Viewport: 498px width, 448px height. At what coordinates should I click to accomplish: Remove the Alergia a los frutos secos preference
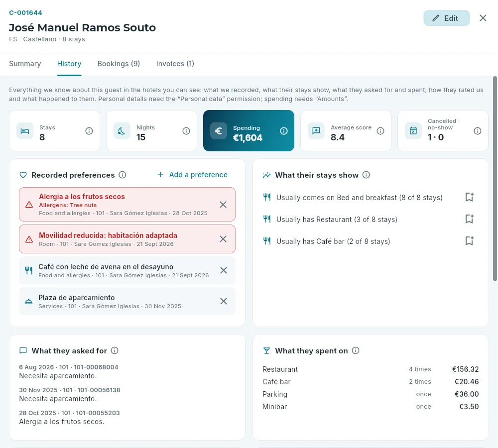pos(223,205)
